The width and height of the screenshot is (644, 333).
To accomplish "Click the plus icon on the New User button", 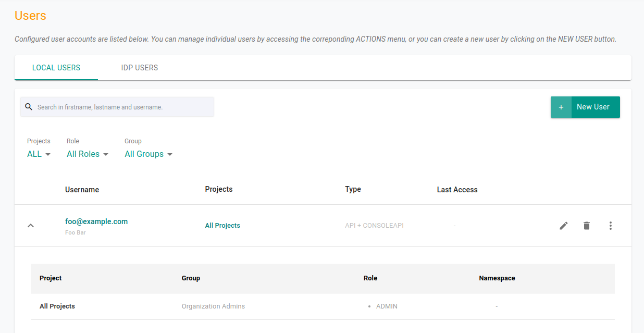I will pos(561,107).
